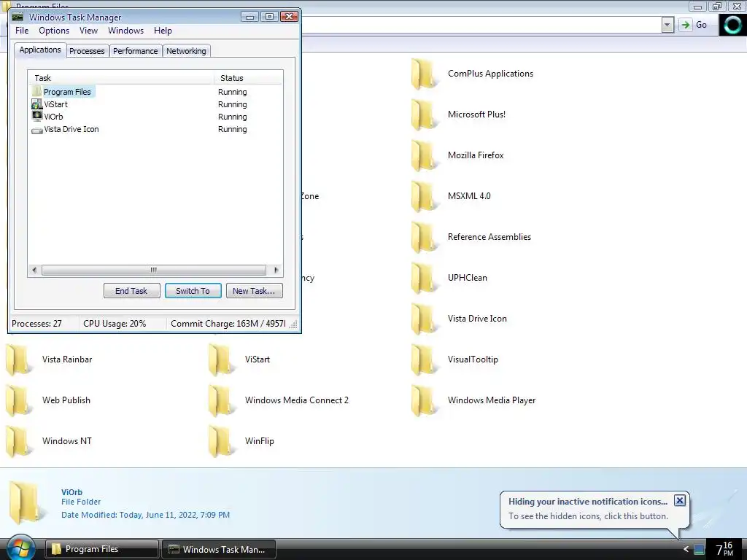The image size is (747, 560).
Task: Click the Reference Assemblies folder icon
Action: click(423, 237)
